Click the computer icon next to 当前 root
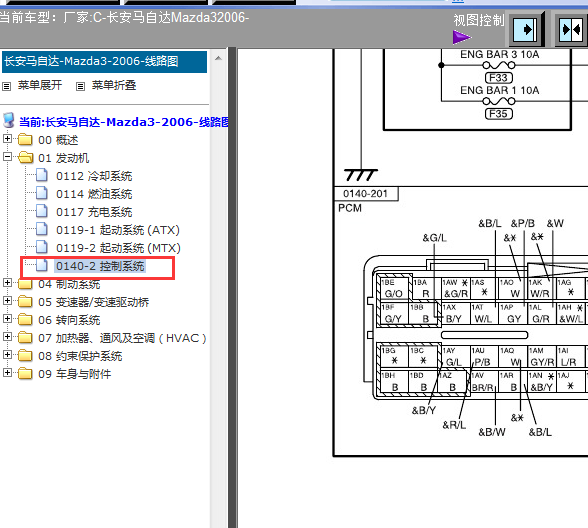The width and height of the screenshot is (588, 528). click(9, 121)
